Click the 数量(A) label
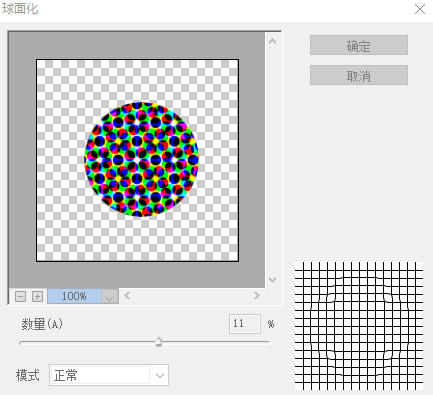This screenshot has width=433, height=395. click(x=42, y=324)
